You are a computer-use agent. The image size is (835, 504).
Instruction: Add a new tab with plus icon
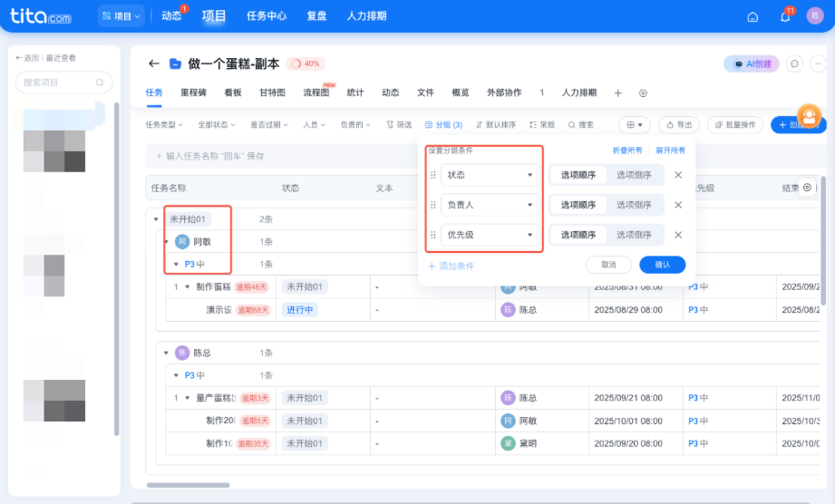617,93
